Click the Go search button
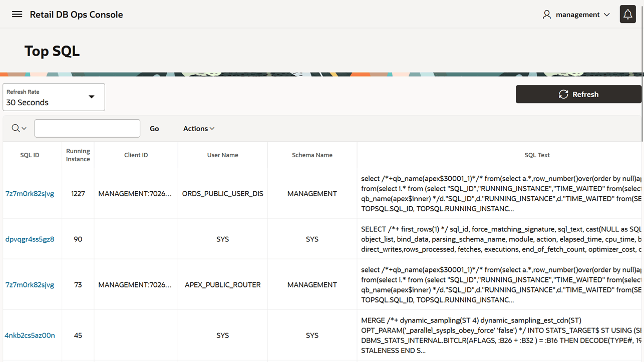This screenshot has height=362, width=644. (x=154, y=129)
